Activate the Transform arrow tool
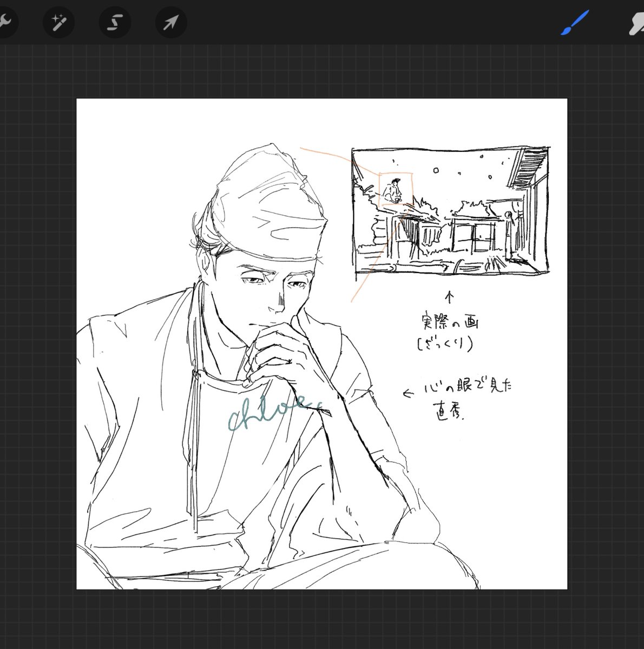The height and width of the screenshot is (649, 644). point(170,22)
